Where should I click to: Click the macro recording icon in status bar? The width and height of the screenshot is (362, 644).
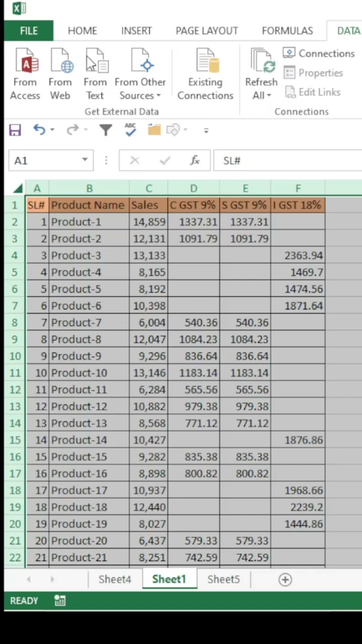(x=60, y=601)
